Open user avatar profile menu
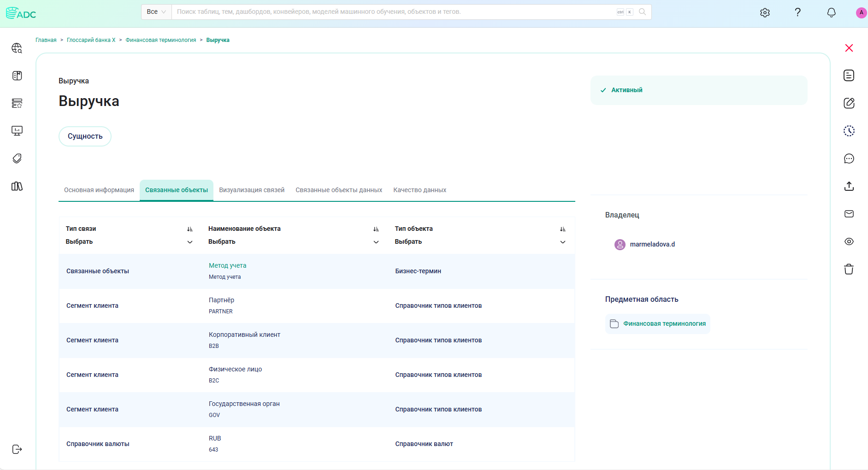Screen dimensions: 868x470 [861, 12]
